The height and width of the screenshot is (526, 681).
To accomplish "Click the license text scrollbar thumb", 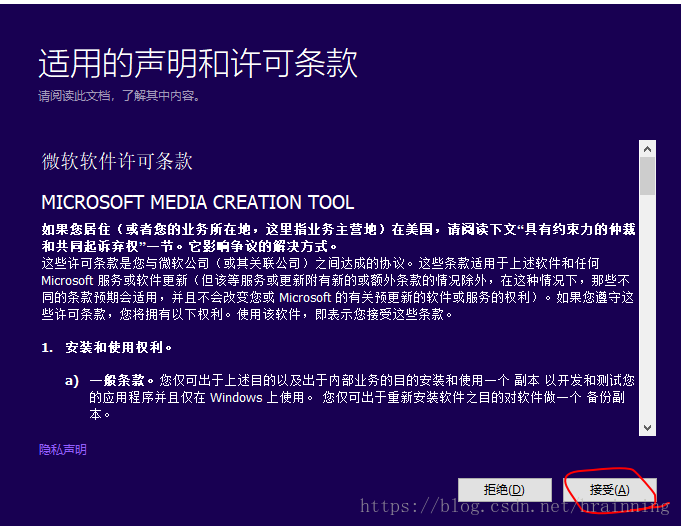I will [647, 176].
